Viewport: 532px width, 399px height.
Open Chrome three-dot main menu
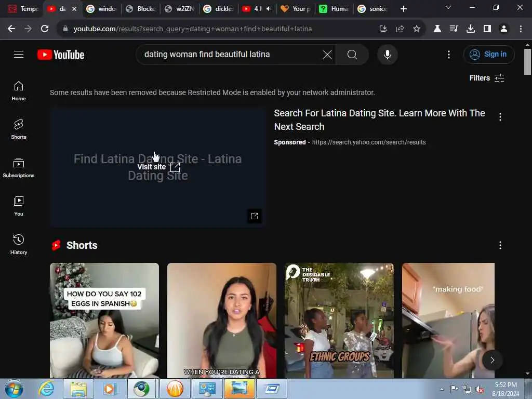521,29
